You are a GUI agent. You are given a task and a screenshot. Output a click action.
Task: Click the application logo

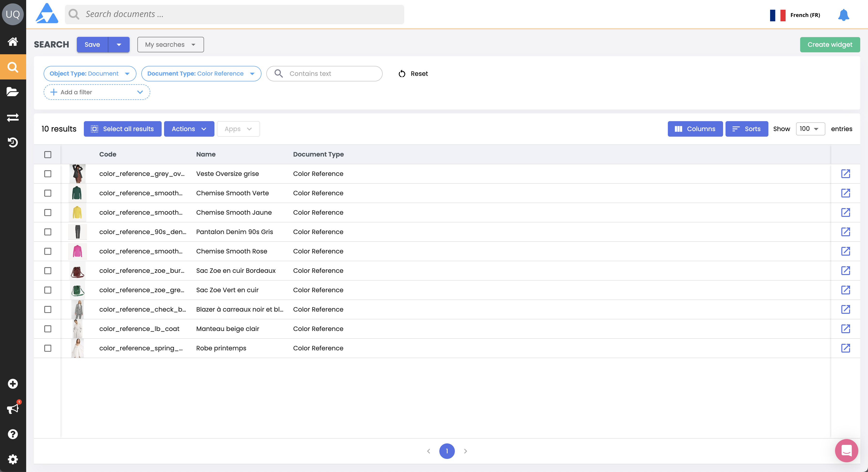47,14
